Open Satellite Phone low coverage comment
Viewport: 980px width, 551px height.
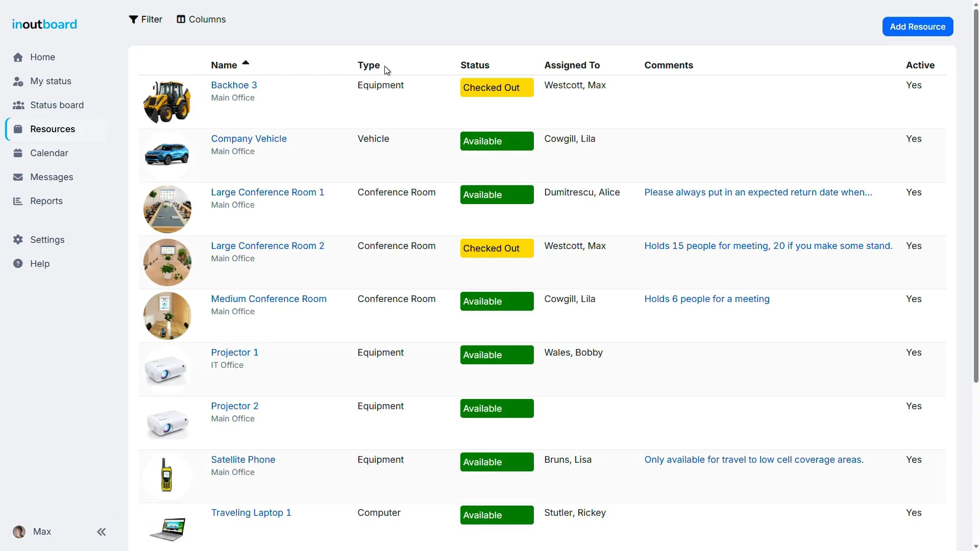point(753,460)
